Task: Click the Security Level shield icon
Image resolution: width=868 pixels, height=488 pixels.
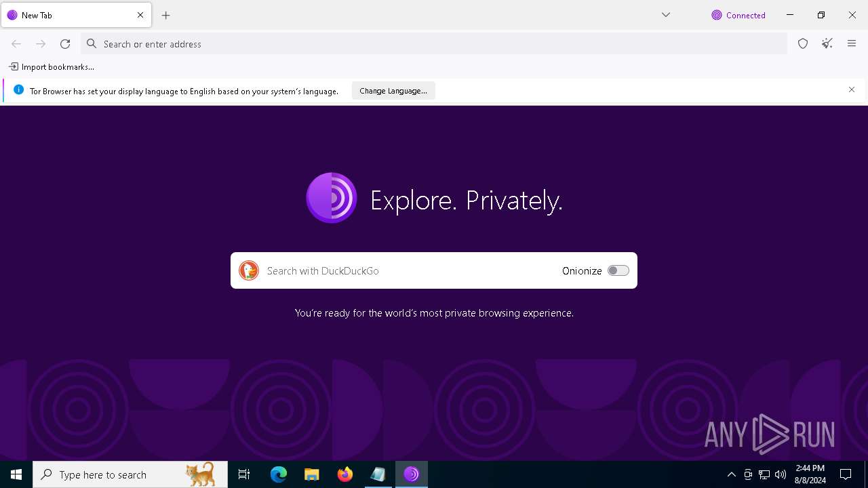Action: [803, 44]
